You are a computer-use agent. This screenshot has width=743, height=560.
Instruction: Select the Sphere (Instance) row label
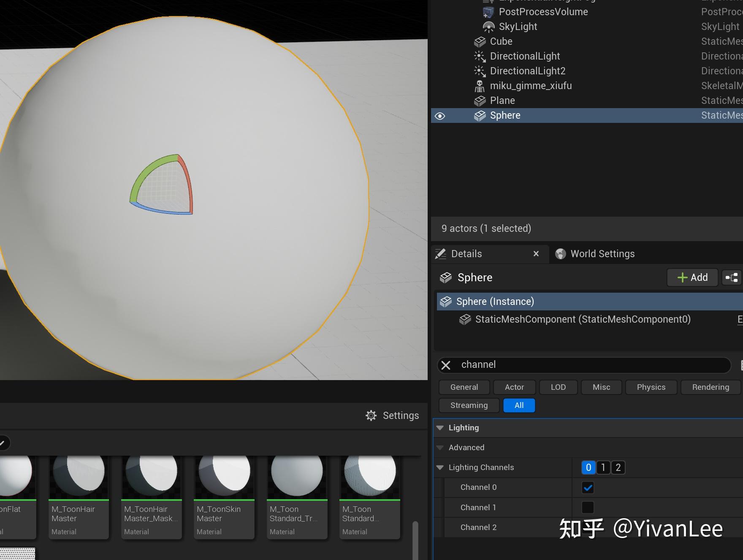495,302
